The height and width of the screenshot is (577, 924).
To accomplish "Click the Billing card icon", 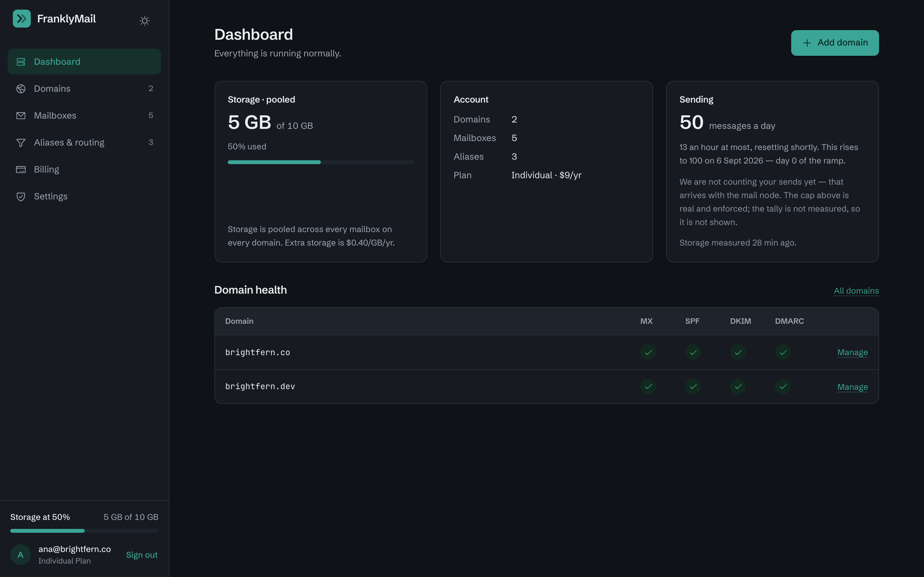I will (x=21, y=170).
